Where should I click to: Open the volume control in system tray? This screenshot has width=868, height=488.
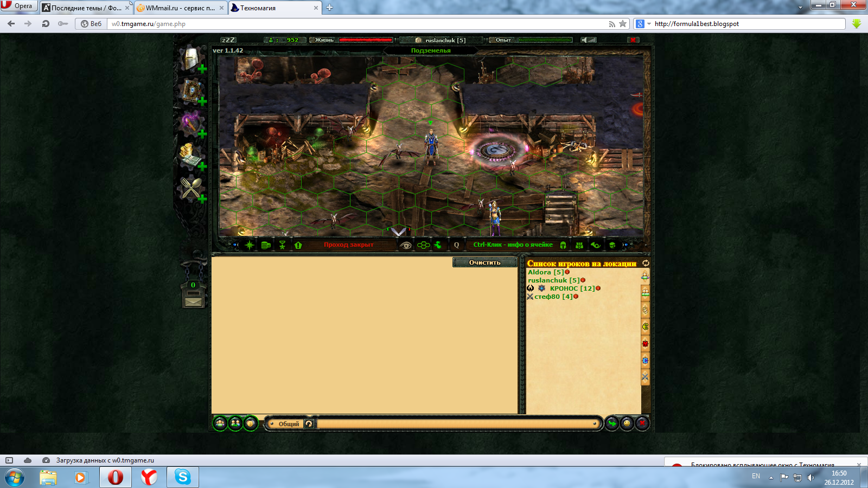pyautogui.click(x=810, y=478)
